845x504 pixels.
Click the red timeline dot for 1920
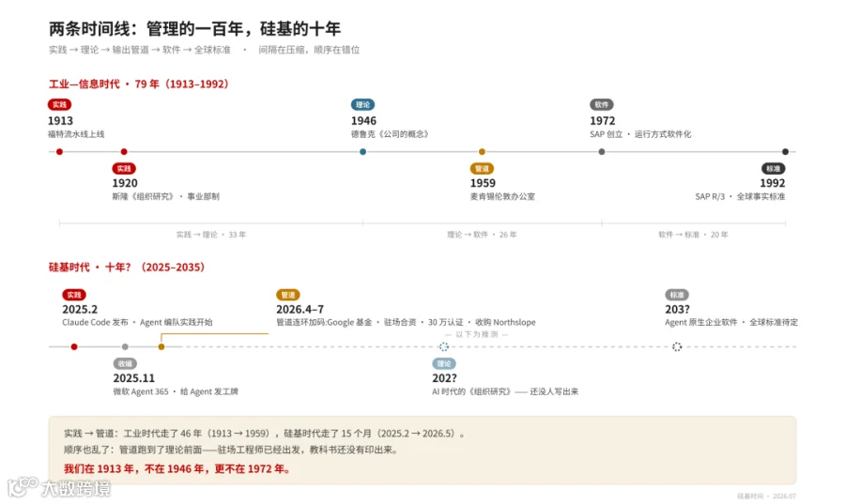tap(124, 152)
